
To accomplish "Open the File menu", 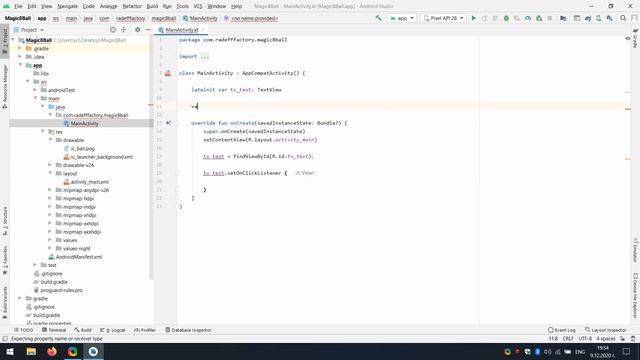I will point(18,6).
